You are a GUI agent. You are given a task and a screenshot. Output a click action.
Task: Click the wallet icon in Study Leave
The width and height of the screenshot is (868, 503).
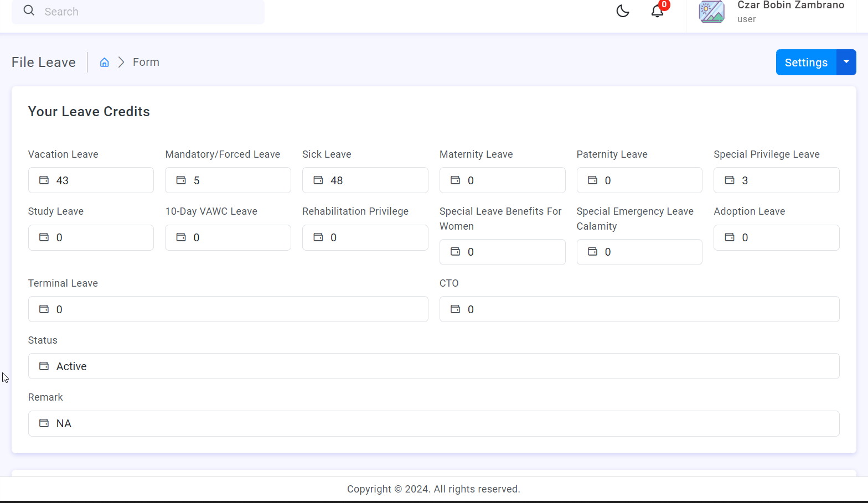click(x=44, y=237)
